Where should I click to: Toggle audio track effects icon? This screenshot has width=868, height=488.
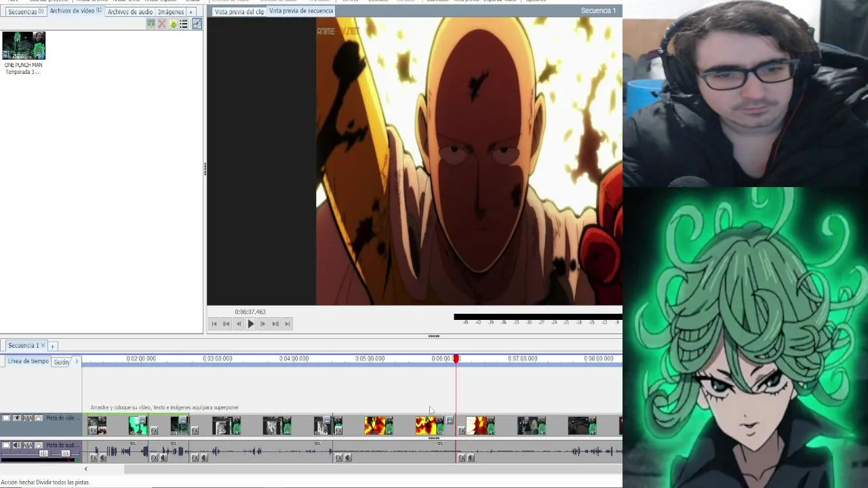tap(28, 445)
